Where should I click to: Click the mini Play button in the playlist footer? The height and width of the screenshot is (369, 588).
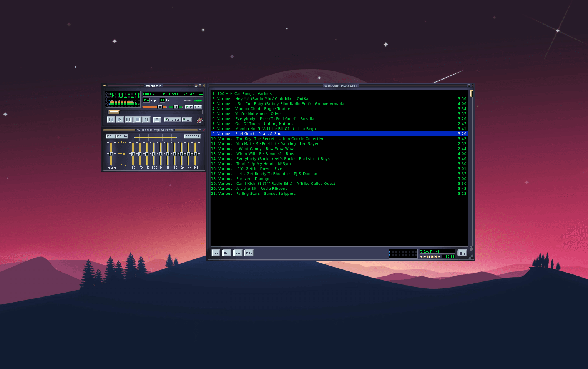pyautogui.click(x=425, y=256)
